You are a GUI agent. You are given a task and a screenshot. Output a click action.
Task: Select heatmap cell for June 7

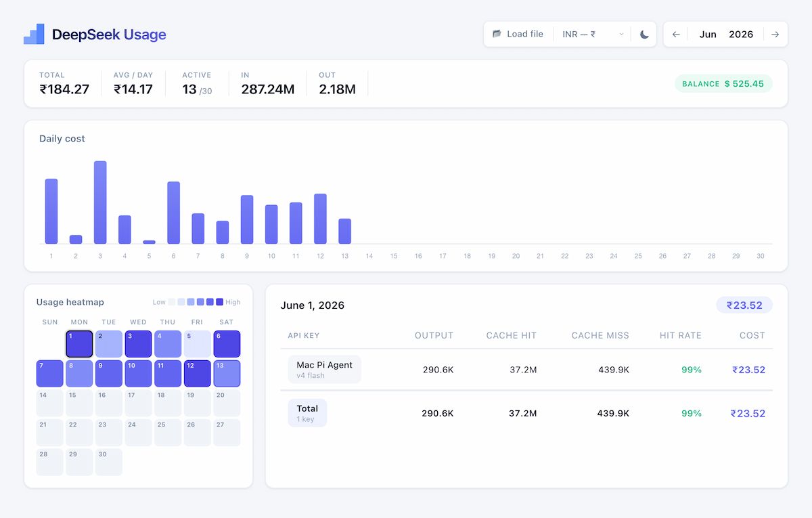pyautogui.click(x=50, y=373)
